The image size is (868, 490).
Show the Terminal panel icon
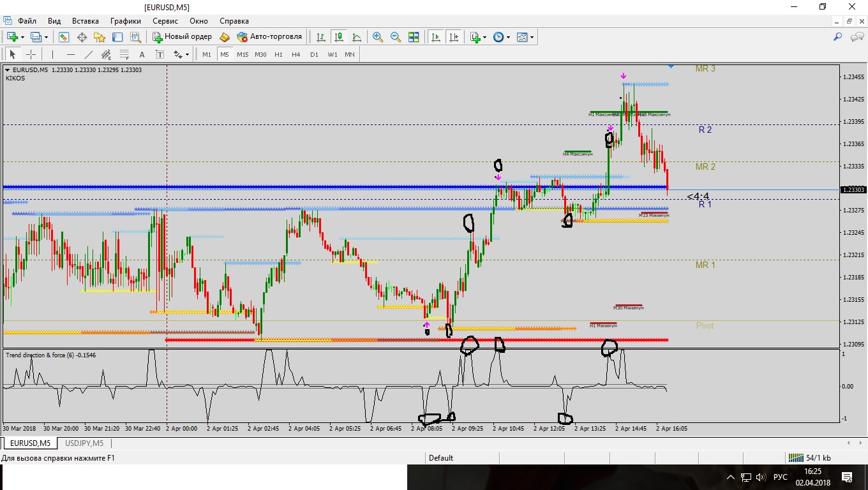click(x=117, y=37)
